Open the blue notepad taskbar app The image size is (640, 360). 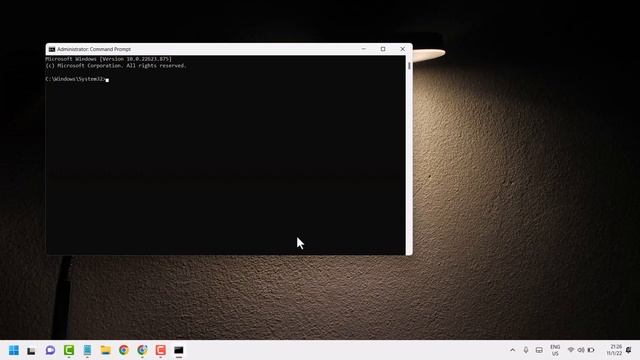[87, 350]
